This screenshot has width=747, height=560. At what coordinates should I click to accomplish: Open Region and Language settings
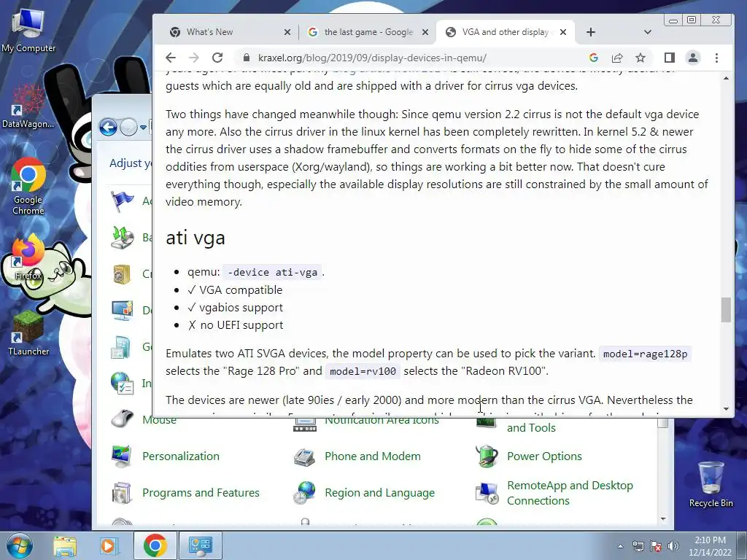click(x=379, y=492)
